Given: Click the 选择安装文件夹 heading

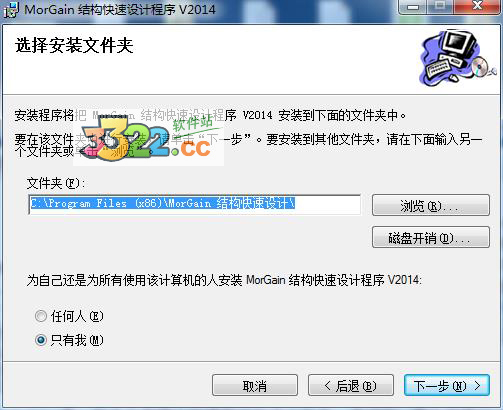Looking at the screenshot, I should (74, 45).
